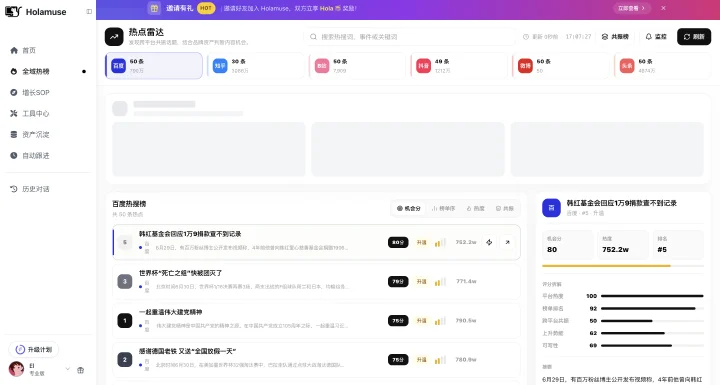Open 立即查看 arrow in banner

click(631, 8)
